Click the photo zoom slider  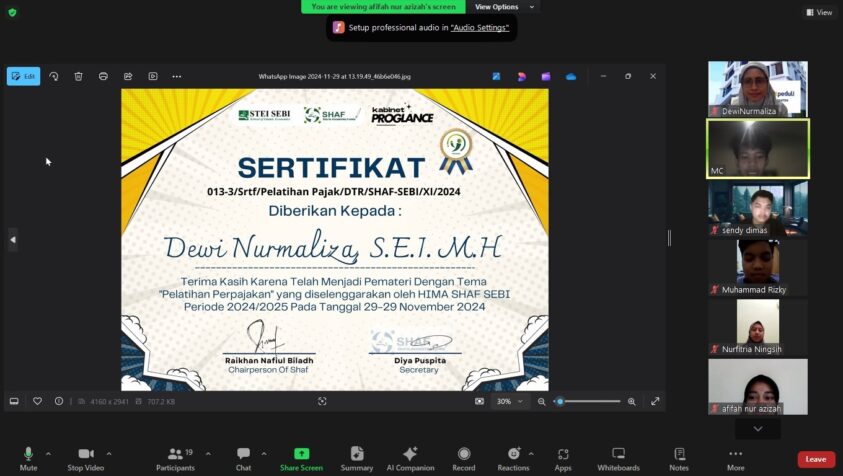(590, 401)
